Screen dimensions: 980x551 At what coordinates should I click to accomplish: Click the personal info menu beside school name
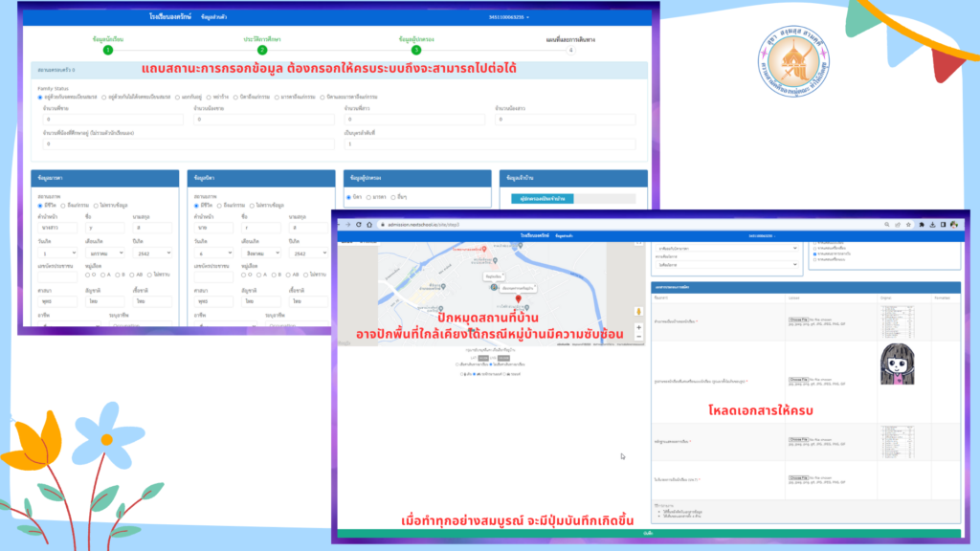[x=213, y=17]
